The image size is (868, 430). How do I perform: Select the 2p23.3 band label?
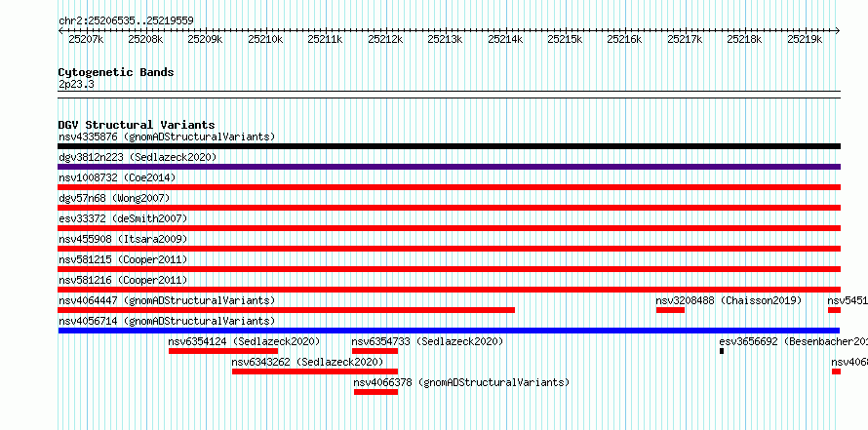coord(76,84)
